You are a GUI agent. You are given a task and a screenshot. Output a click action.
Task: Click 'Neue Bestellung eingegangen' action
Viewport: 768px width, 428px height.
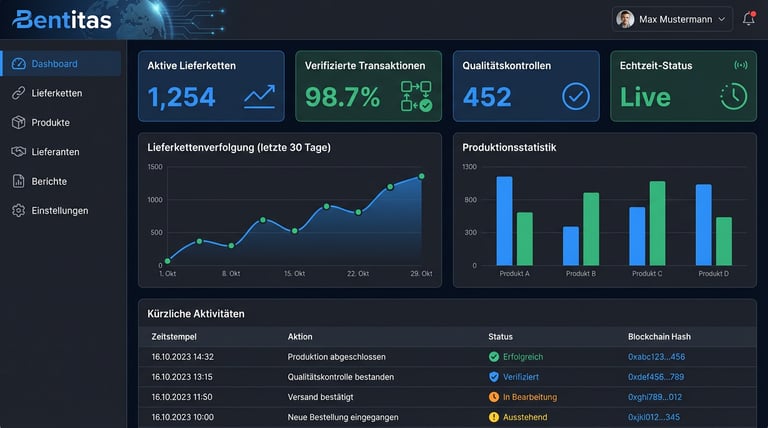[x=343, y=417]
